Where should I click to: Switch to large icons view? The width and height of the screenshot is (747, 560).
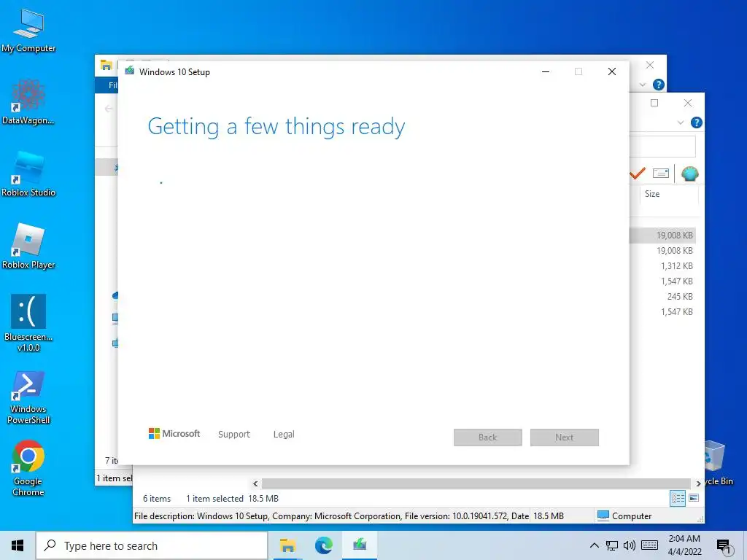(x=694, y=499)
